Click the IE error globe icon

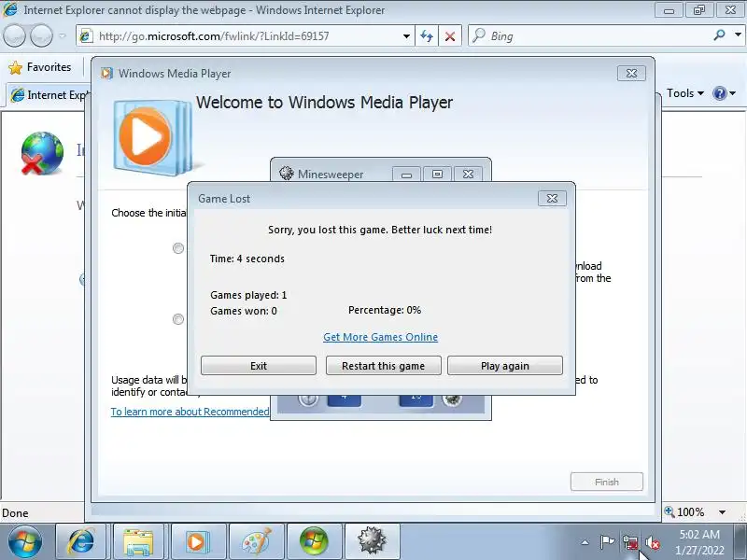click(x=42, y=153)
